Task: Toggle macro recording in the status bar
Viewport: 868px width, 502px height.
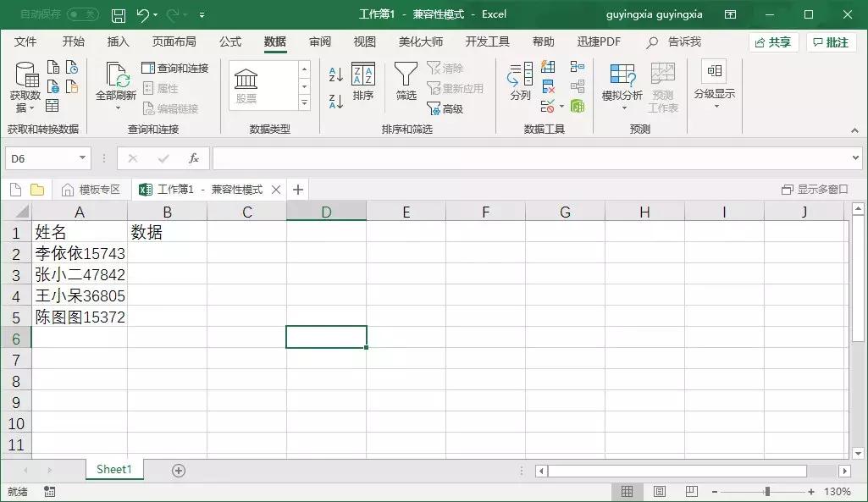Action: point(48,491)
